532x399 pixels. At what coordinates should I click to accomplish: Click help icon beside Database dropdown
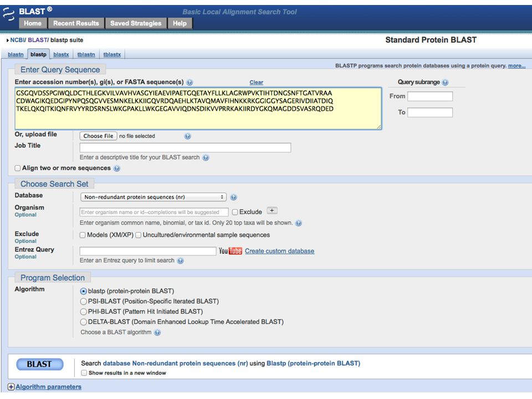(233, 197)
